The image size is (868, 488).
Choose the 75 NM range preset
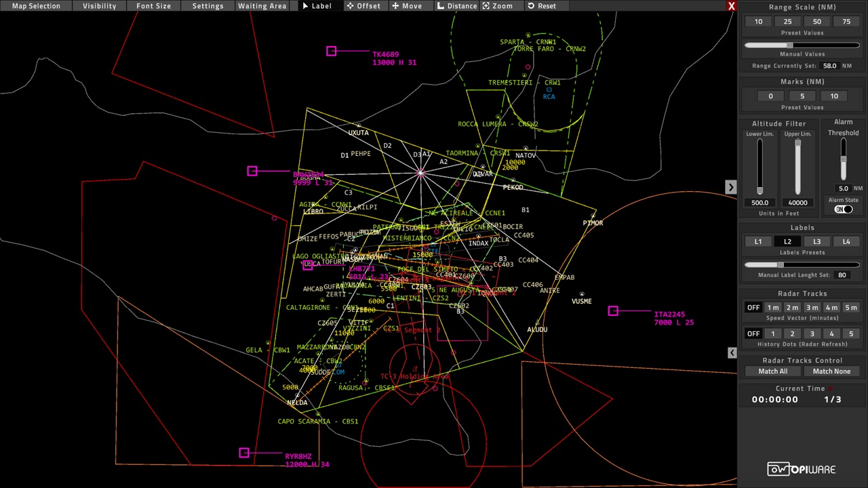[846, 22]
